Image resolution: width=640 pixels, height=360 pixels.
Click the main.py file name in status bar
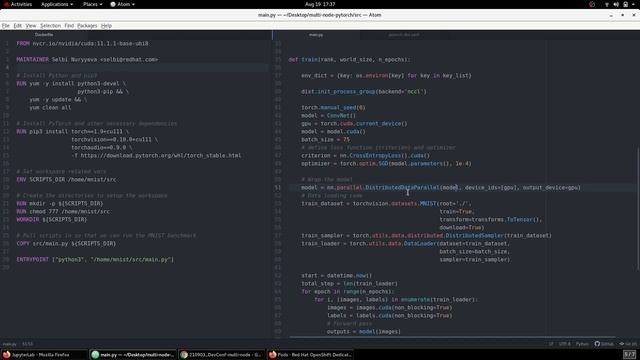click(x=9, y=344)
